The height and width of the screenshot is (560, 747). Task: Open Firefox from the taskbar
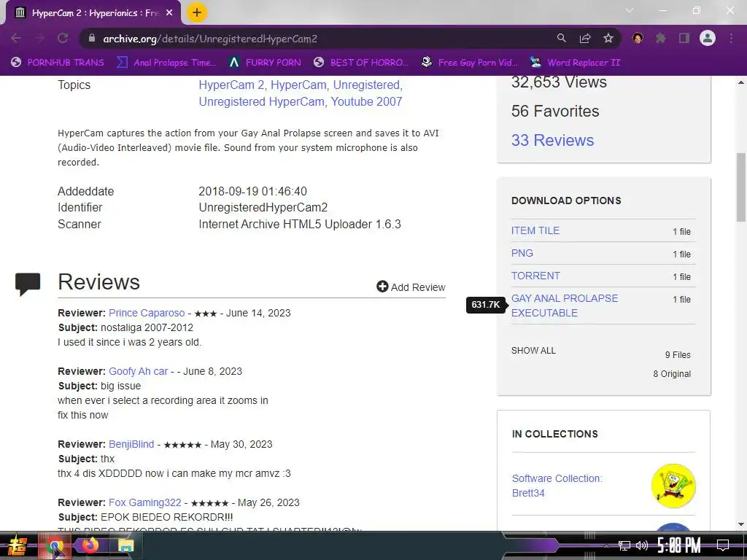(x=90, y=545)
